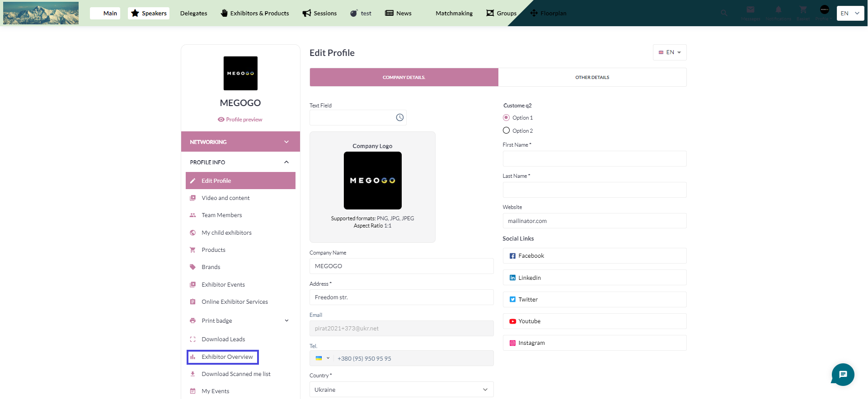This screenshot has width=868, height=399.
Task: Click the Print badge printer icon
Action: pos(193,321)
